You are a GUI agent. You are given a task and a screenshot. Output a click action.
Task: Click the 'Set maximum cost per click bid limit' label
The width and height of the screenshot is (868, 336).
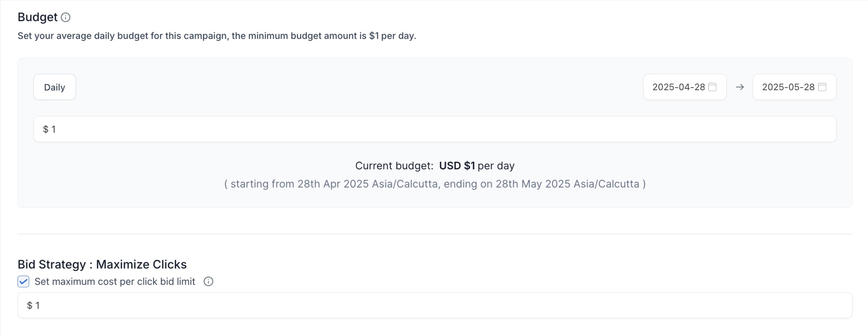(115, 282)
